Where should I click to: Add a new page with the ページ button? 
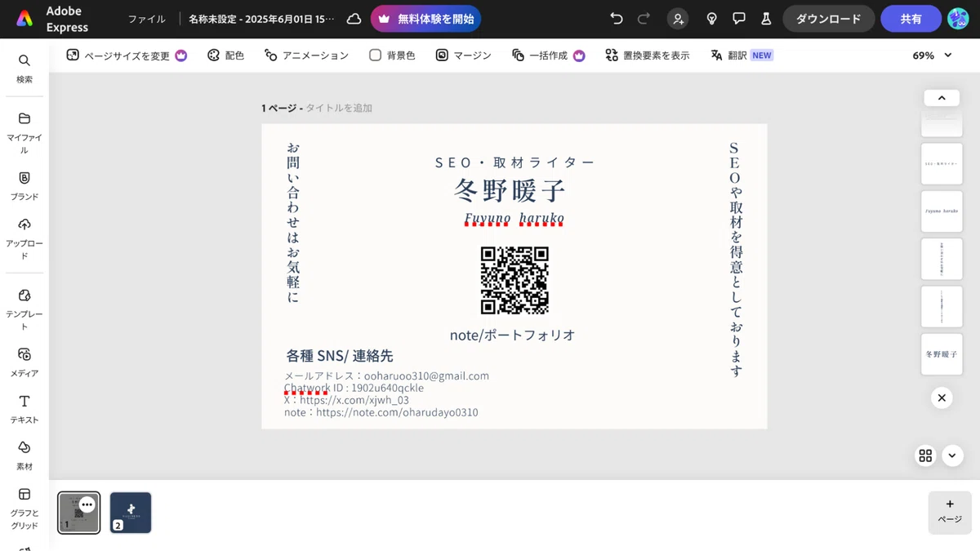coord(950,512)
